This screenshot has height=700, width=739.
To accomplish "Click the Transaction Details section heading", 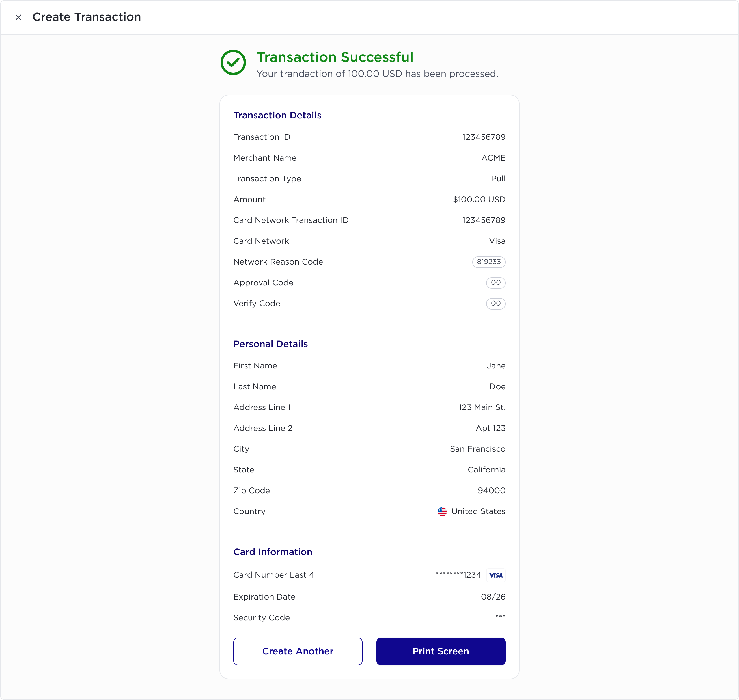I will 277,115.
